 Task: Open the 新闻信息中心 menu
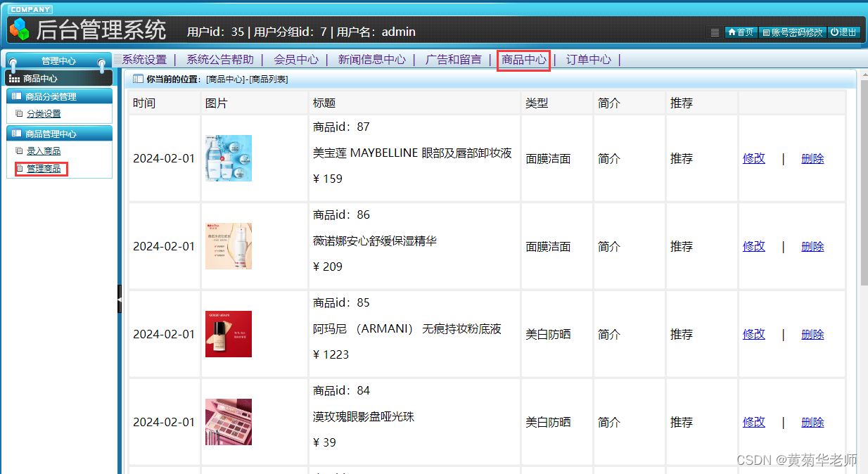[372, 60]
